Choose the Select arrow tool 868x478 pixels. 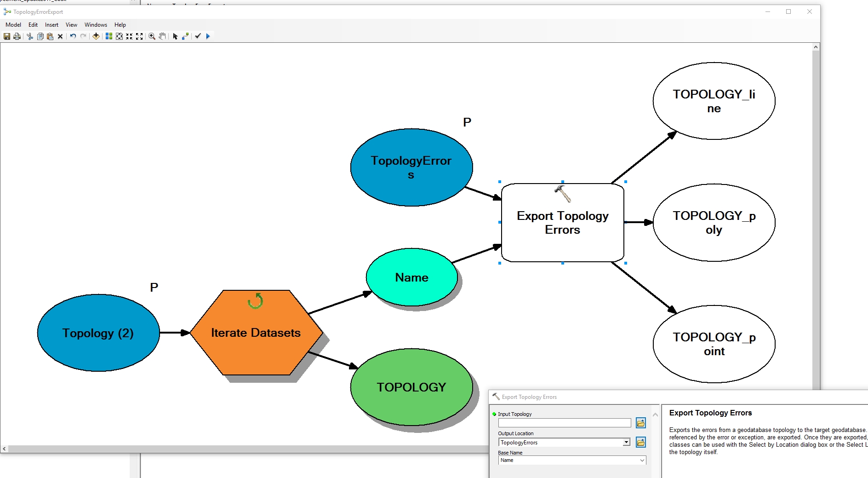(x=175, y=36)
